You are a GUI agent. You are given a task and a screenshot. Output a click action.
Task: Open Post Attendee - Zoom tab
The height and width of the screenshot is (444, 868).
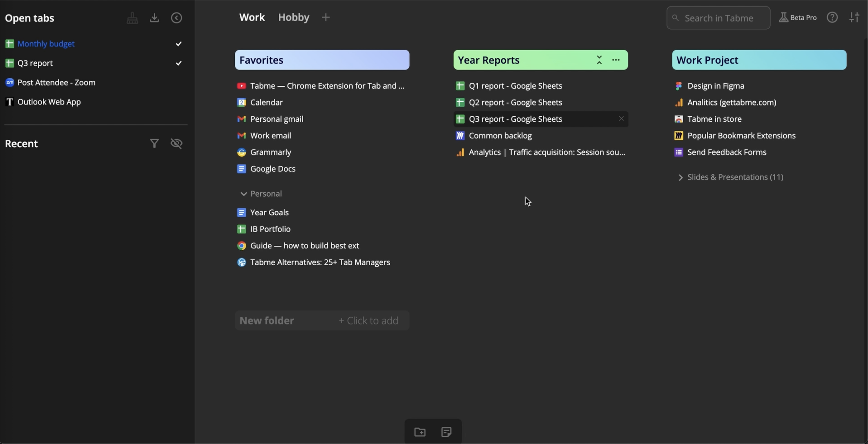tap(56, 83)
